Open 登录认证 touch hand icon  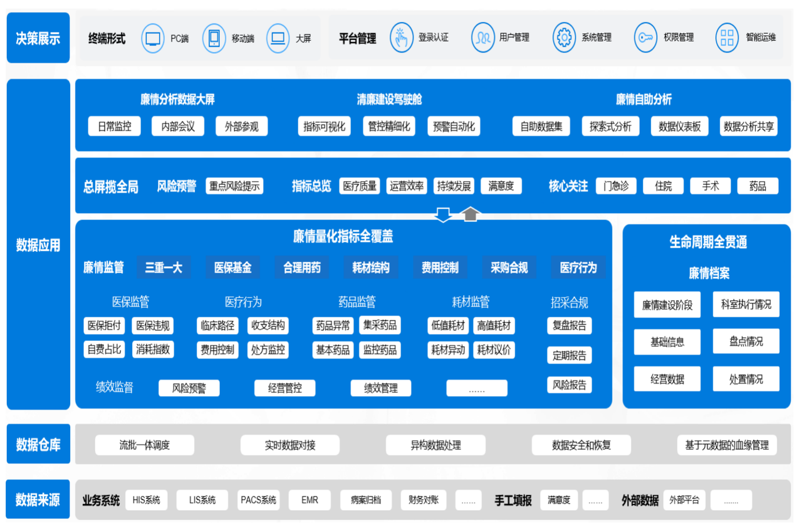point(402,38)
